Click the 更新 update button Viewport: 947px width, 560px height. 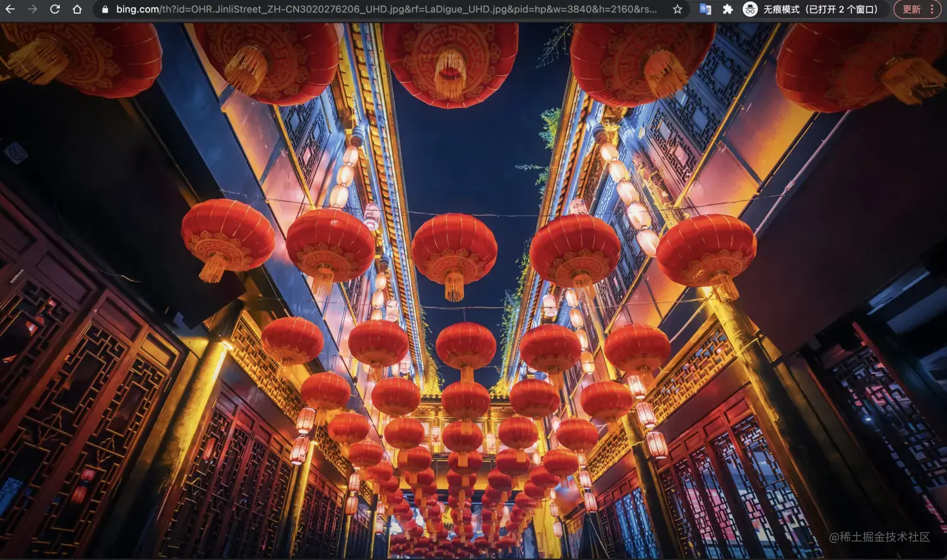click(x=917, y=9)
